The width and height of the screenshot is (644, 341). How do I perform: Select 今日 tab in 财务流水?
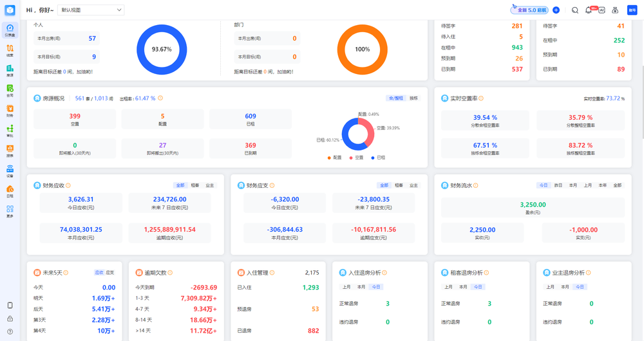click(x=544, y=185)
